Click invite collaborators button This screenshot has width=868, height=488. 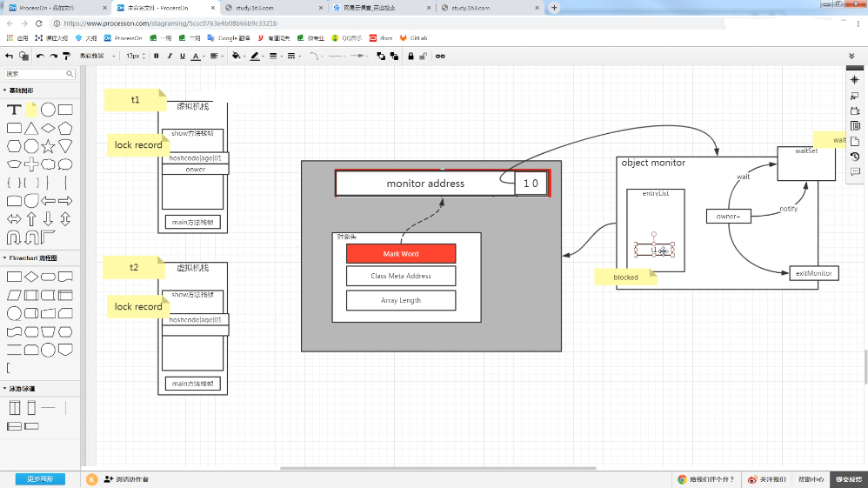click(x=126, y=479)
